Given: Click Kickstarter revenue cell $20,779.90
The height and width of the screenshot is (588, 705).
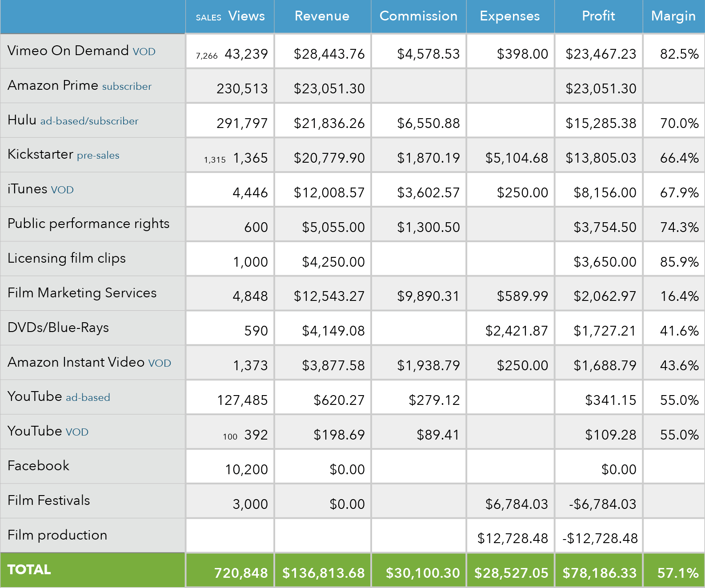Looking at the screenshot, I should click(323, 155).
